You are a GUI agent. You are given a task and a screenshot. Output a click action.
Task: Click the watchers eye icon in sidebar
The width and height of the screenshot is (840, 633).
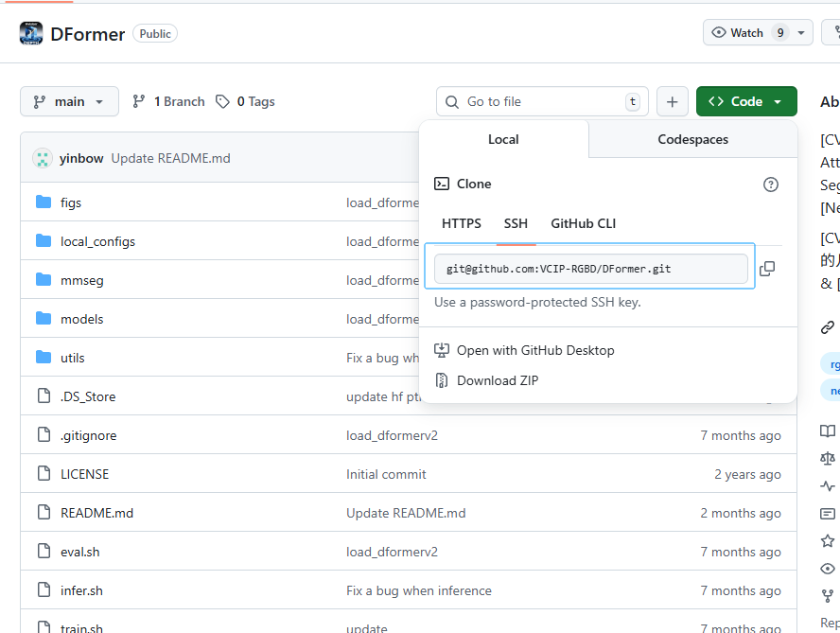point(828,569)
